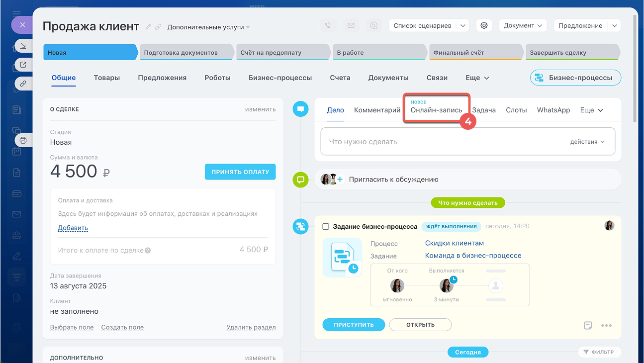Expand the действия dropdown in activity field
The image size is (644, 363).
(x=587, y=142)
